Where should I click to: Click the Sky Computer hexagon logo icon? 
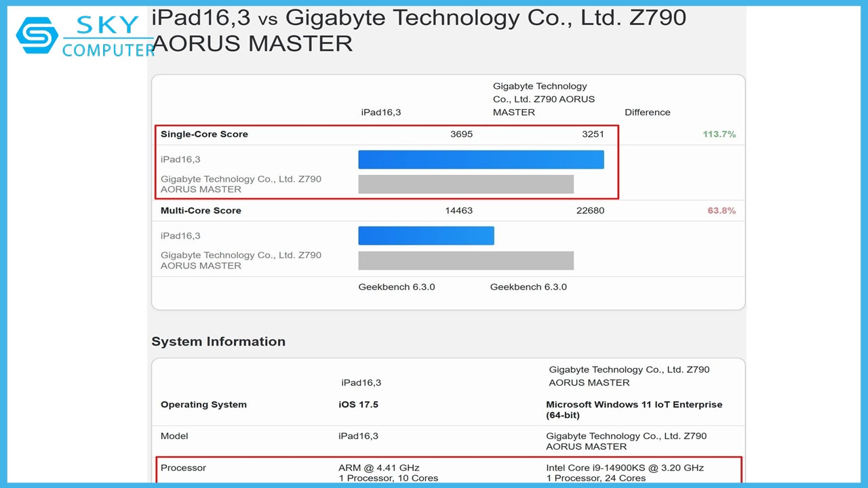pos(37,35)
